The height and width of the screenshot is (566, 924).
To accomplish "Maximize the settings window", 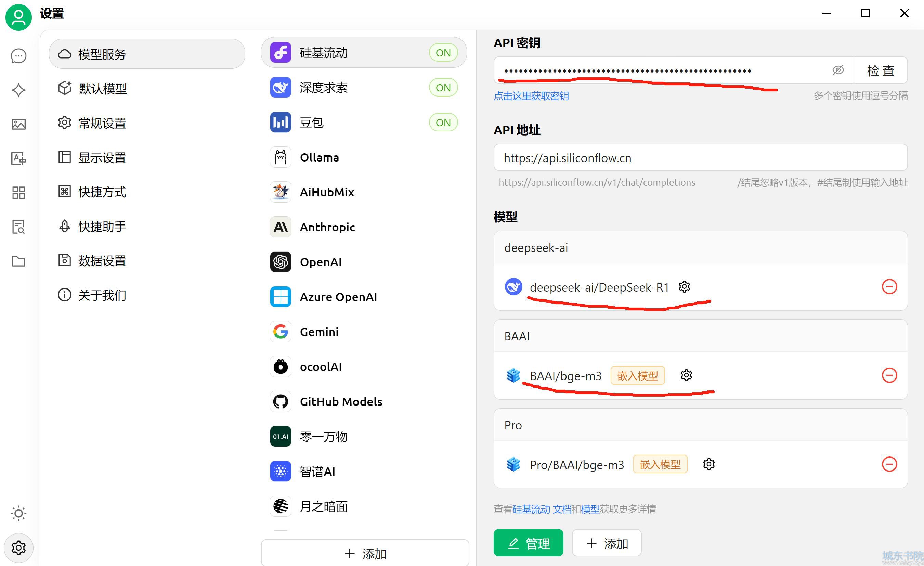I will [x=865, y=13].
